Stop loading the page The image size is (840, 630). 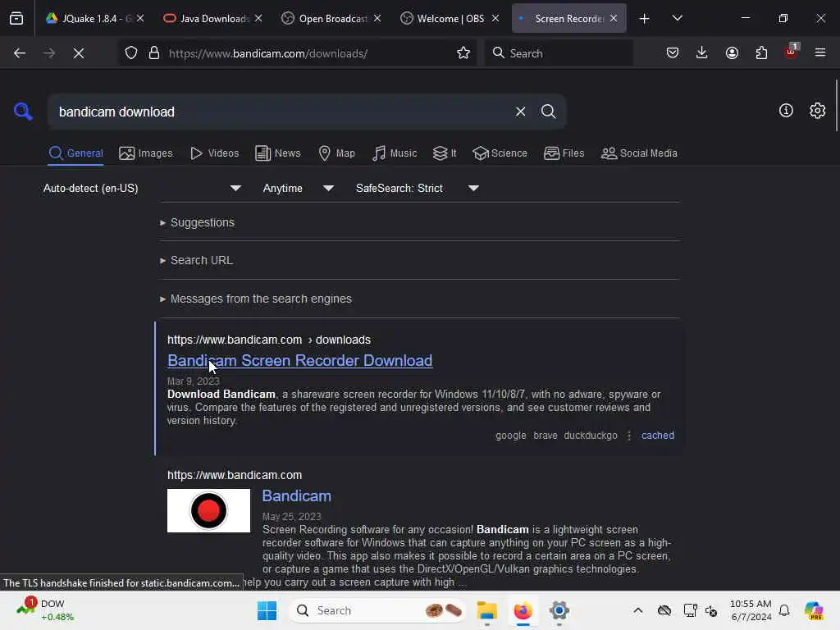79,53
